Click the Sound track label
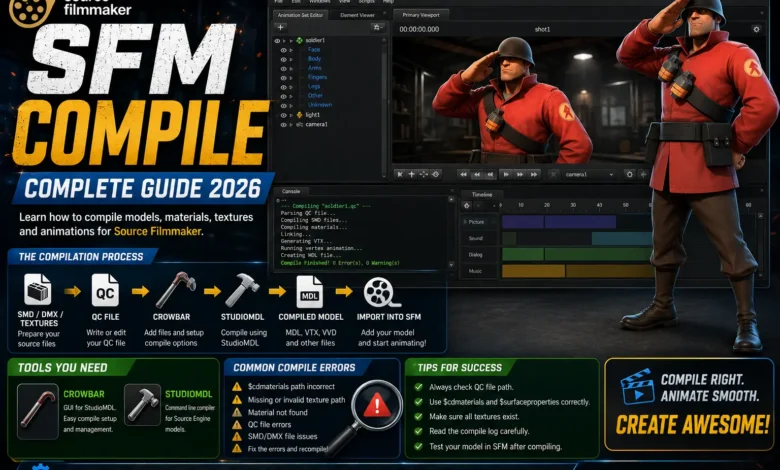This screenshot has width=780, height=470. (x=476, y=238)
